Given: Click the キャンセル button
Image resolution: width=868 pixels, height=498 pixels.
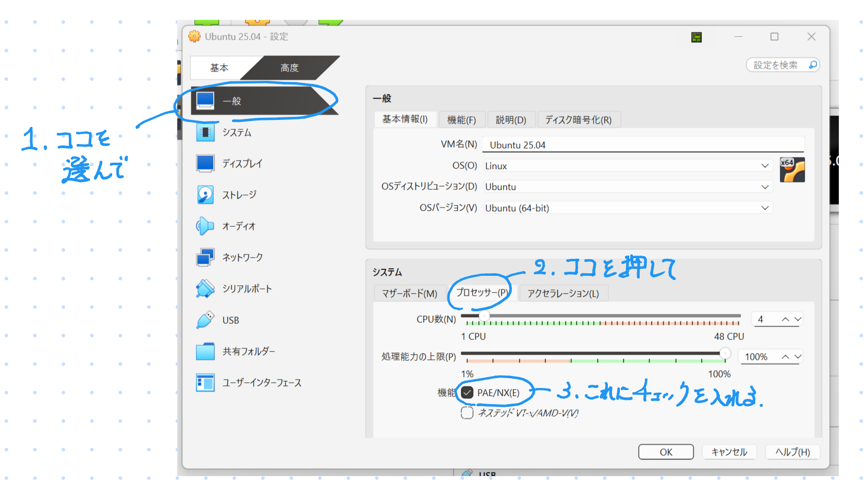Looking at the screenshot, I should click(729, 452).
